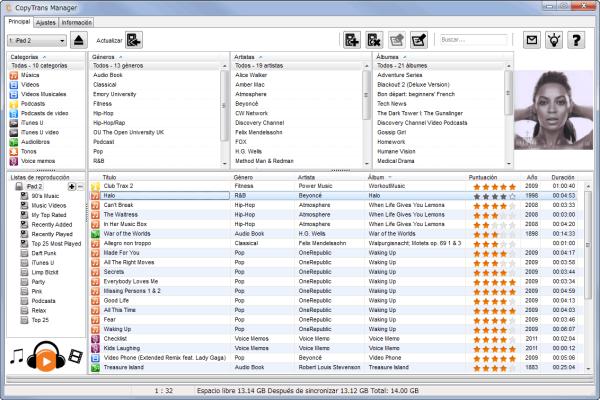
Task: Click the delete tracks toolbar icon
Action: (x=374, y=40)
